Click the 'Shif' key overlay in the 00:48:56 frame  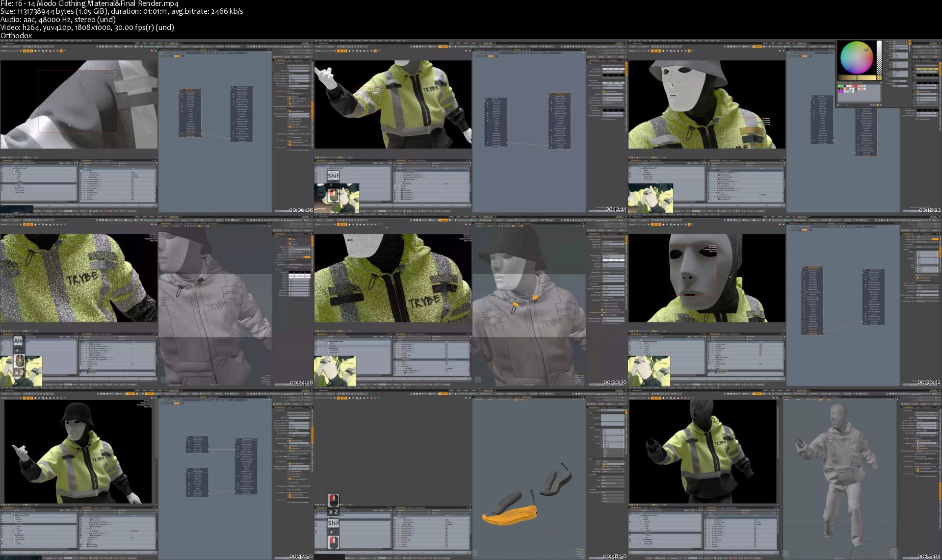click(333, 523)
